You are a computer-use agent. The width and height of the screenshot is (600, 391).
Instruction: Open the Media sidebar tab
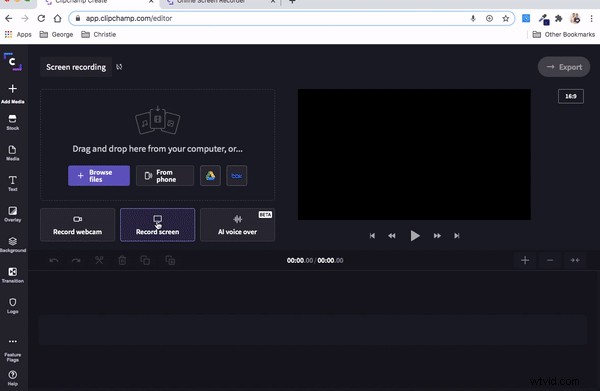tap(13, 153)
